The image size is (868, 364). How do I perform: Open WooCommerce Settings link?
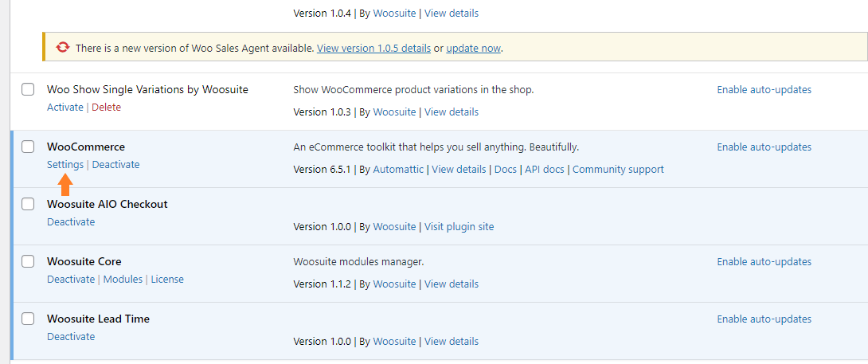65,165
